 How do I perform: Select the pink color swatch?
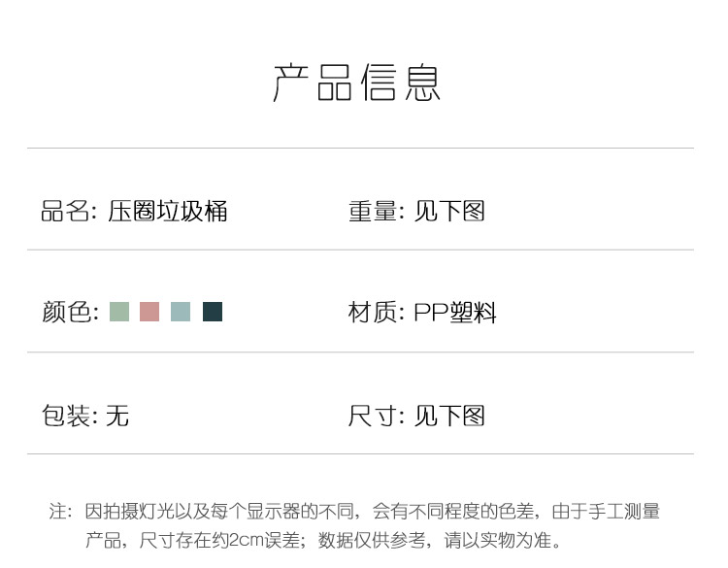point(149,312)
